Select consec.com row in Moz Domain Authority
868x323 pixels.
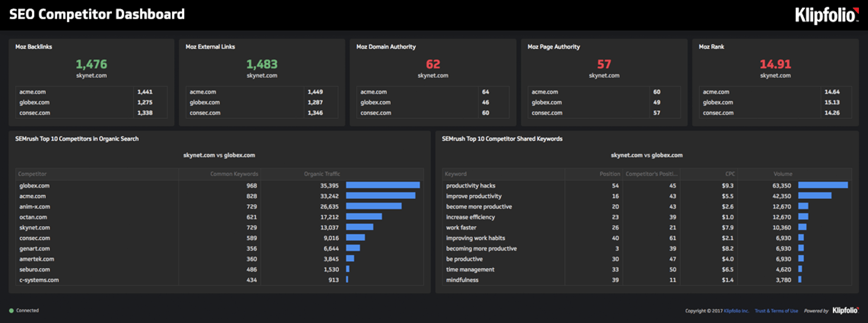coord(433,113)
